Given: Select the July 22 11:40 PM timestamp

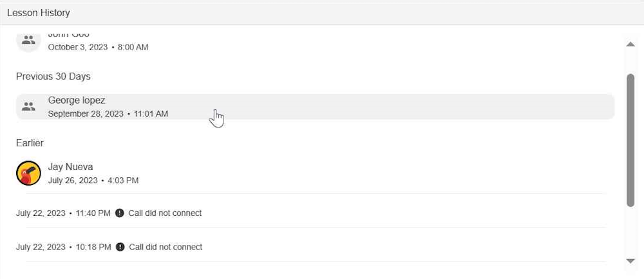Looking at the screenshot, I should (x=63, y=213).
